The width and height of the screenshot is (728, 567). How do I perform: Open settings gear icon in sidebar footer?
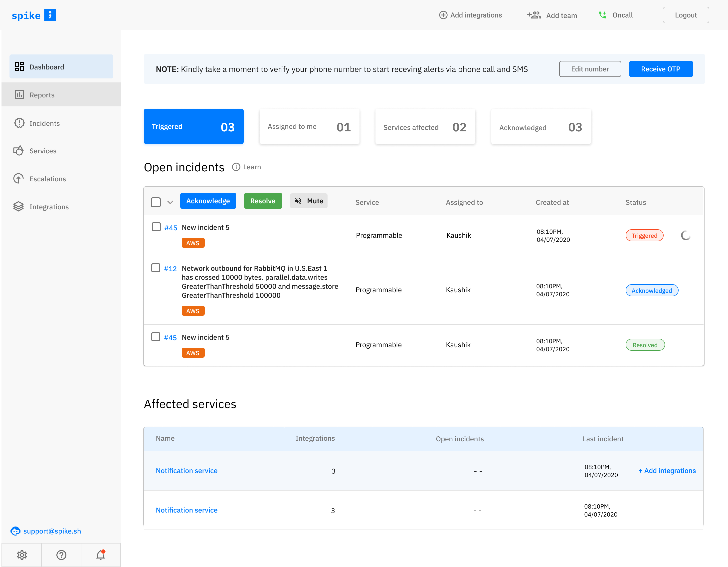pos(22,555)
